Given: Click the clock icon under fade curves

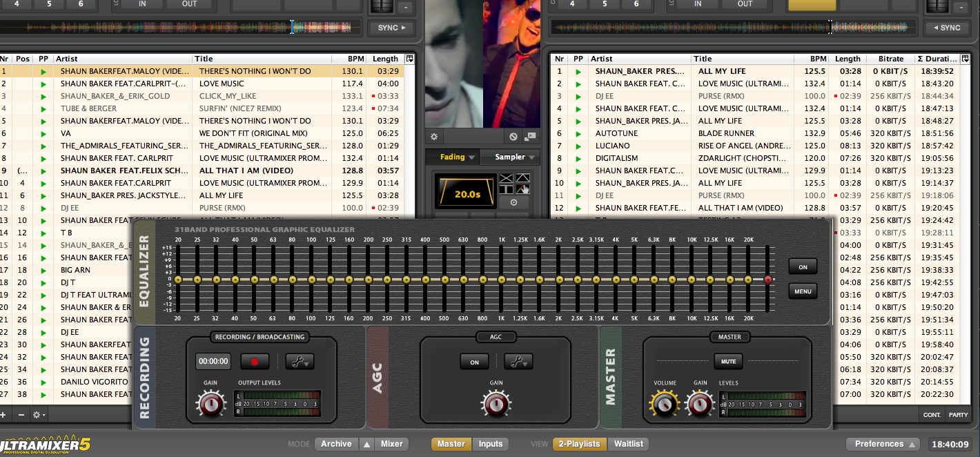Looking at the screenshot, I should (x=513, y=202).
